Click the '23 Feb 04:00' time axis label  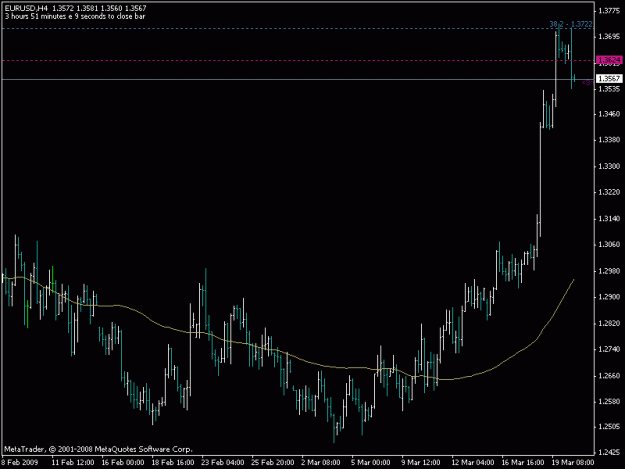click(x=223, y=462)
